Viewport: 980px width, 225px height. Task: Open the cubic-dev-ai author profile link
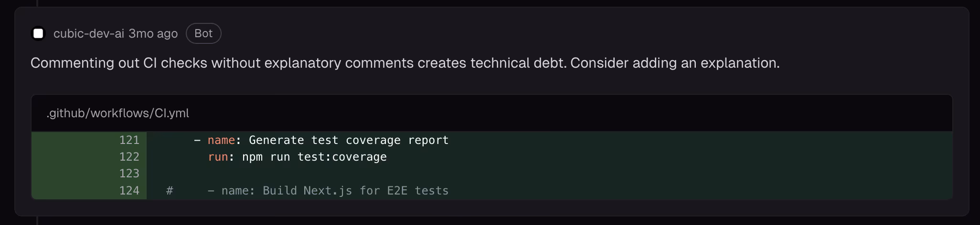click(89, 33)
